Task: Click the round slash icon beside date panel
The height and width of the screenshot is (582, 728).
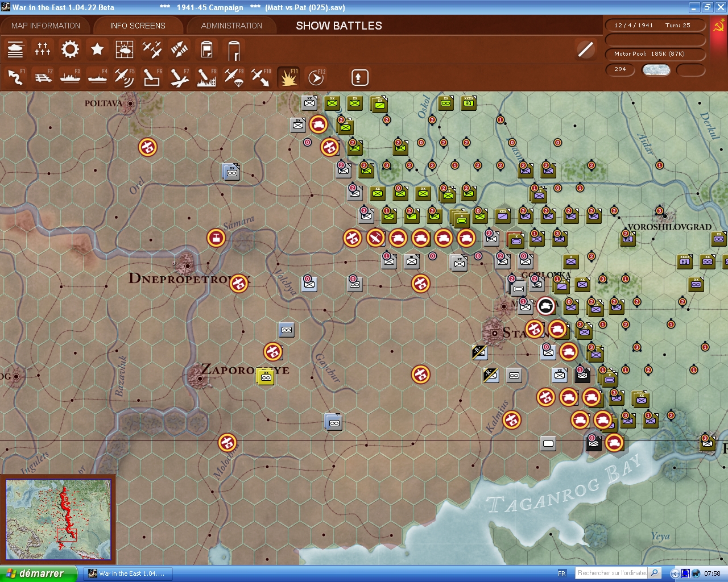Action: [x=585, y=49]
